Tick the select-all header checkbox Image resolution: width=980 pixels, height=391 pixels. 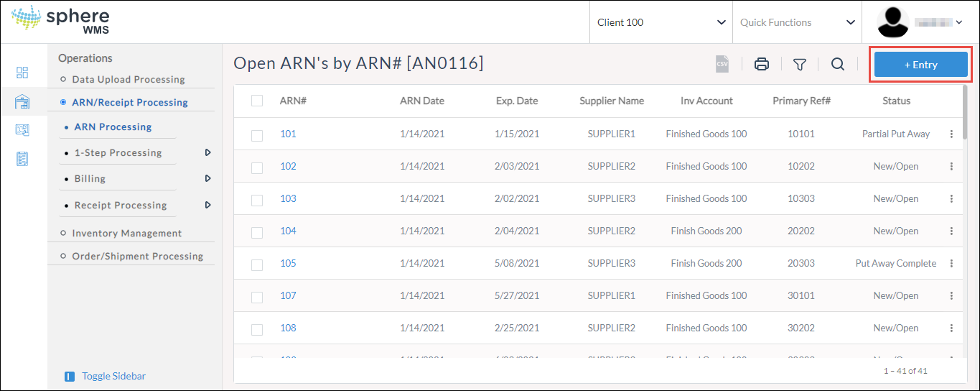coord(257,101)
